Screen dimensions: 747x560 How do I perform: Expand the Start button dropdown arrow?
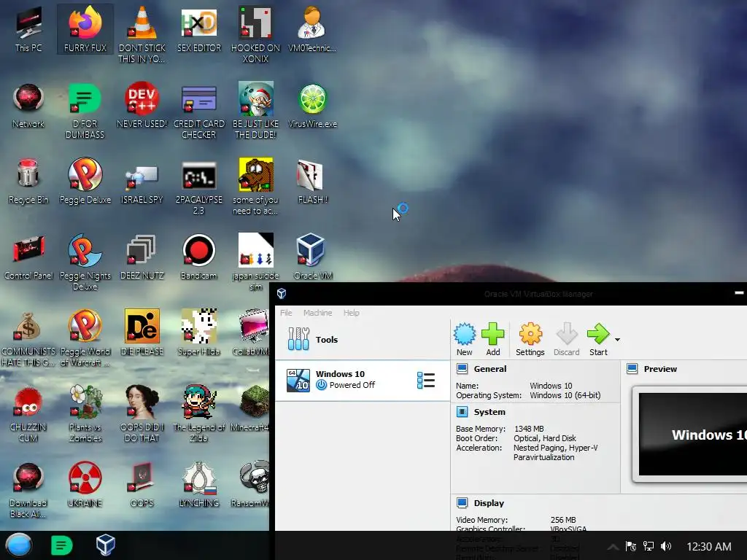pos(617,340)
